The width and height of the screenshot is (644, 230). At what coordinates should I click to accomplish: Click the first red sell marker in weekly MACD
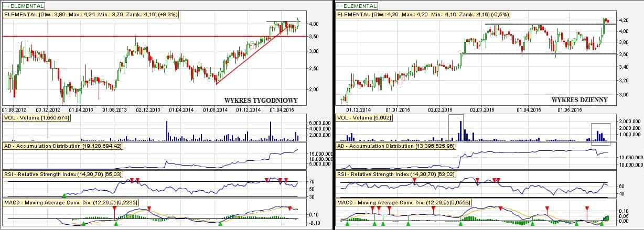click(x=114, y=209)
